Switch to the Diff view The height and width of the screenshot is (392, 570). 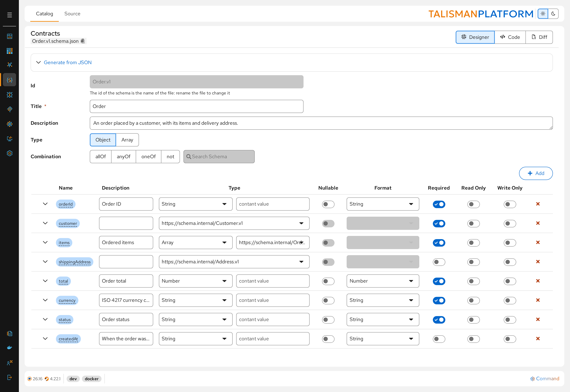pos(539,37)
